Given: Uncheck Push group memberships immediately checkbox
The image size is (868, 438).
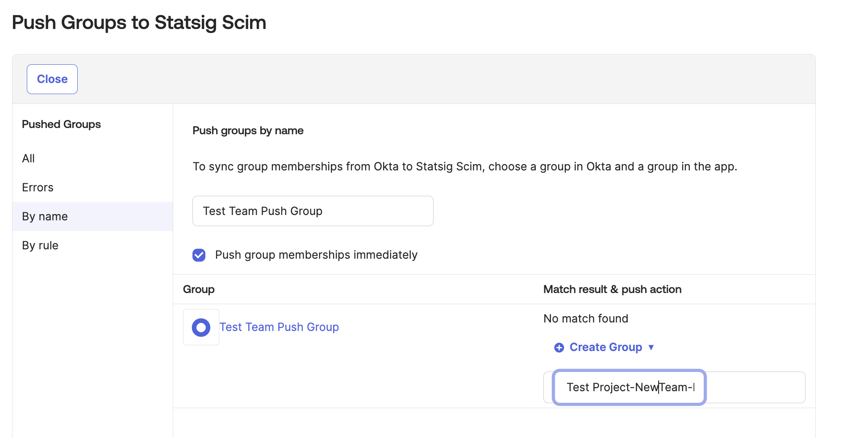Looking at the screenshot, I should pos(199,255).
